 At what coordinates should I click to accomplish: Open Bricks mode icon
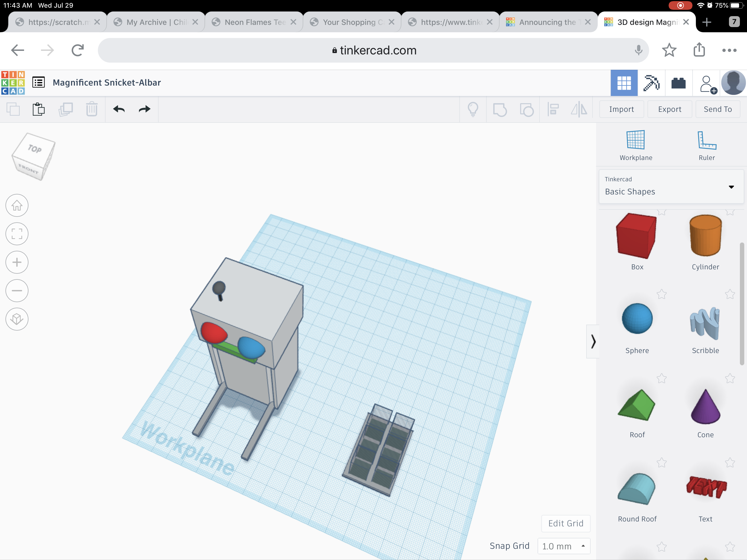pyautogui.click(x=678, y=83)
